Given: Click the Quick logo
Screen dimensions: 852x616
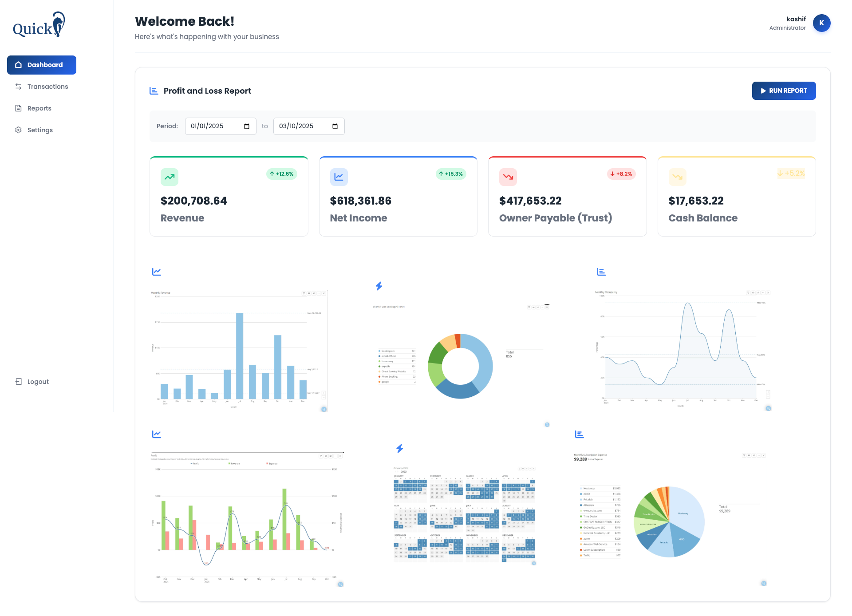Looking at the screenshot, I should [x=39, y=25].
